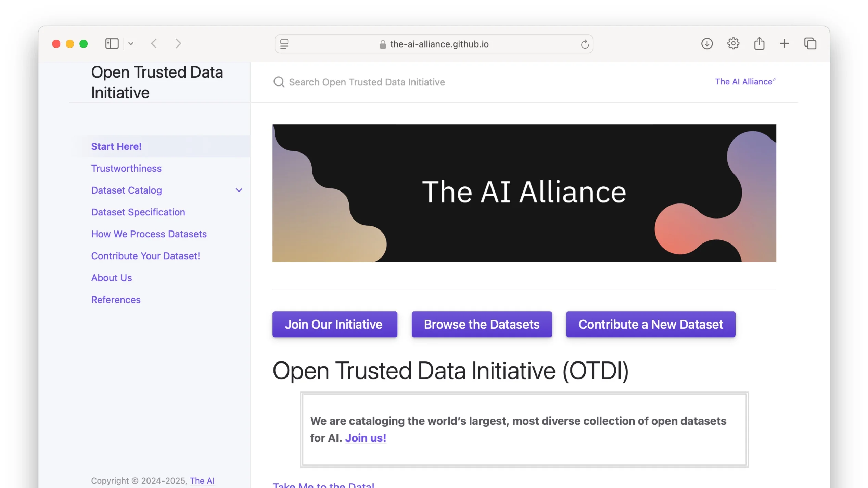
Task: Click the padlock icon in the address bar
Action: 383,44
